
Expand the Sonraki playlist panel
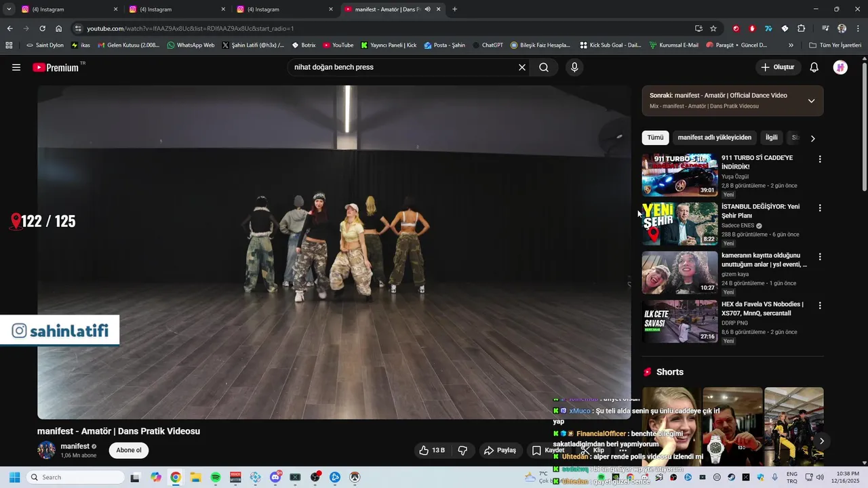811,101
